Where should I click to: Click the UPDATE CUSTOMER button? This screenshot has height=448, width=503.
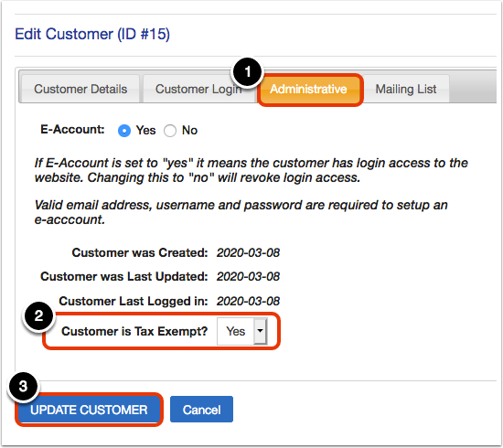[89, 410]
